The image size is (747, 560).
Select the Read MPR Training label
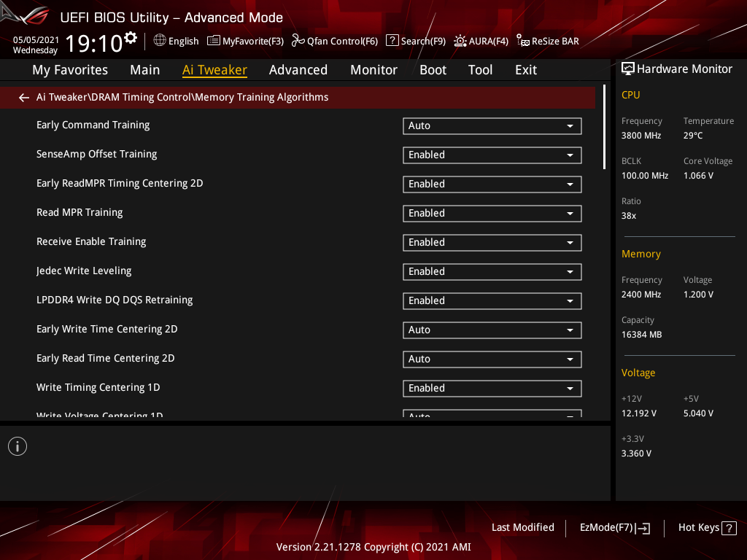tap(80, 213)
